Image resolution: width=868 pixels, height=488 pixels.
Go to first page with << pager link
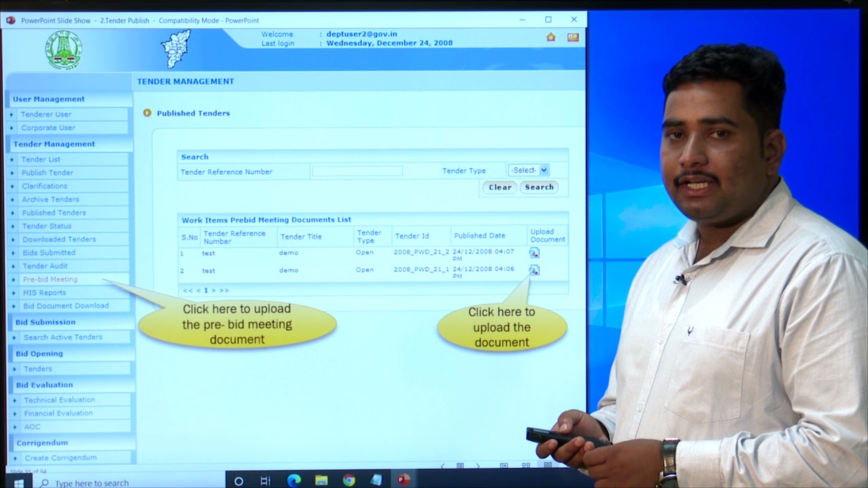(x=187, y=291)
